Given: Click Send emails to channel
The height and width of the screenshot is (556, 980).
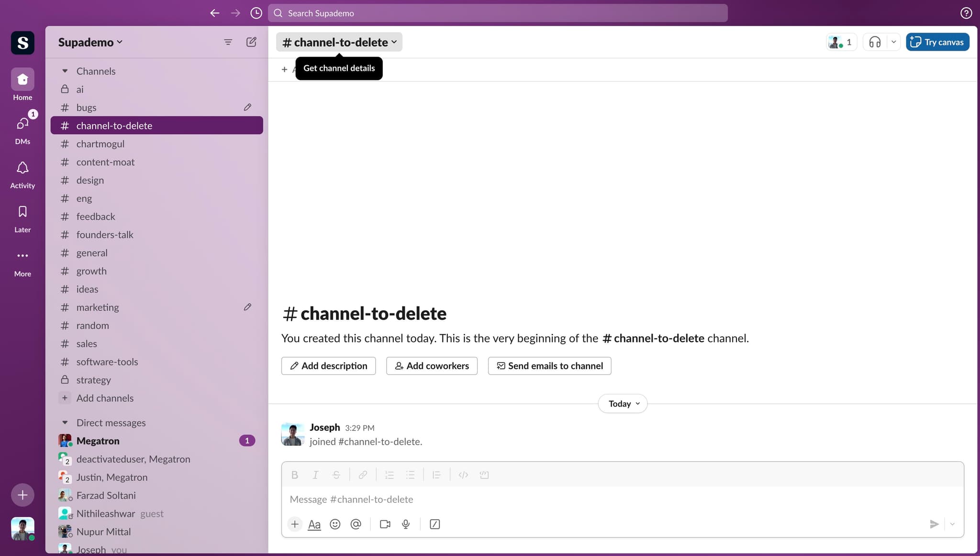Looking at the screenshot, I should (549, 365).
